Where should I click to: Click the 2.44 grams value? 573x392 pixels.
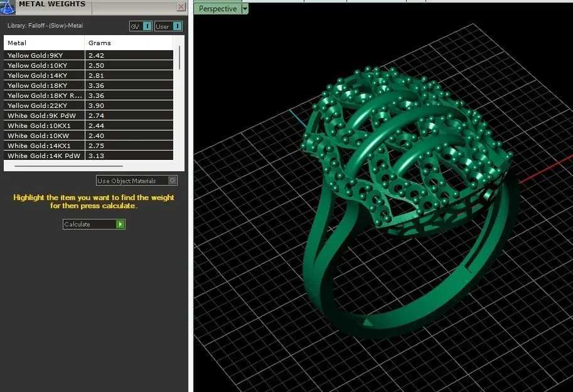97,125
